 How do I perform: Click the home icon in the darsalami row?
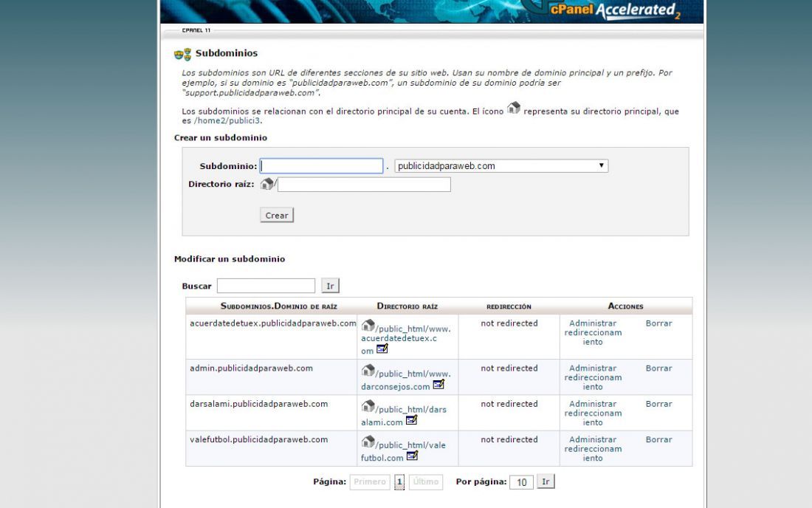(368, 406)
